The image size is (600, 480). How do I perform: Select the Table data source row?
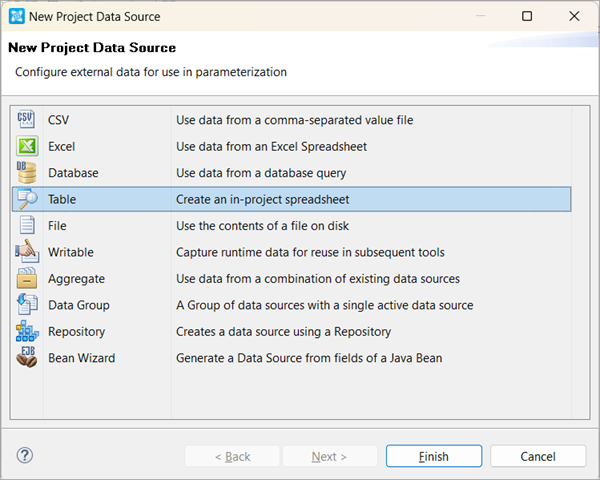[x=292, y=199]
